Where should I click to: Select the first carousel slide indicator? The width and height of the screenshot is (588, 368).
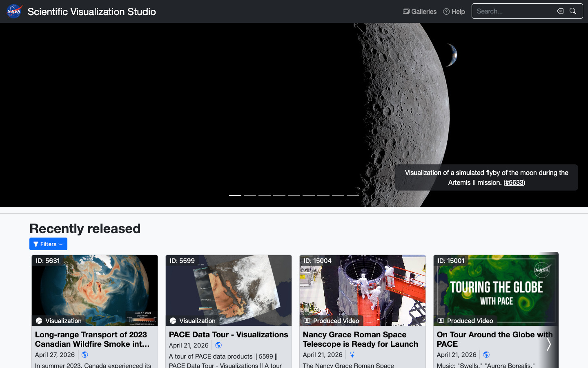(x=235, y=195)
